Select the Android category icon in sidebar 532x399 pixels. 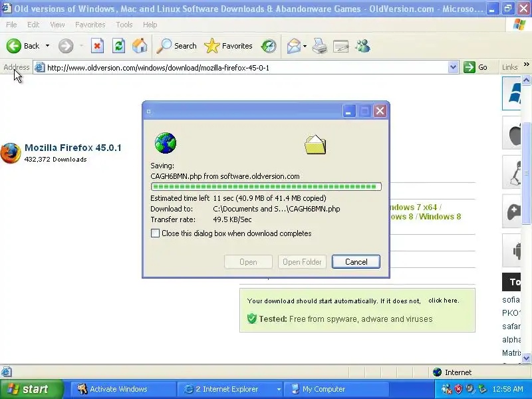[512, 251]
